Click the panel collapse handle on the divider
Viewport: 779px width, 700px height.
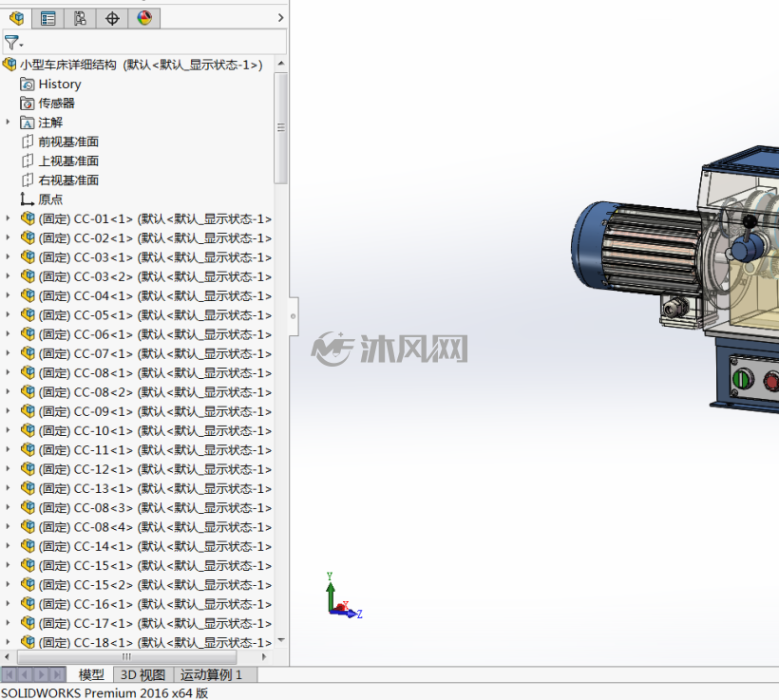(294, 316)
